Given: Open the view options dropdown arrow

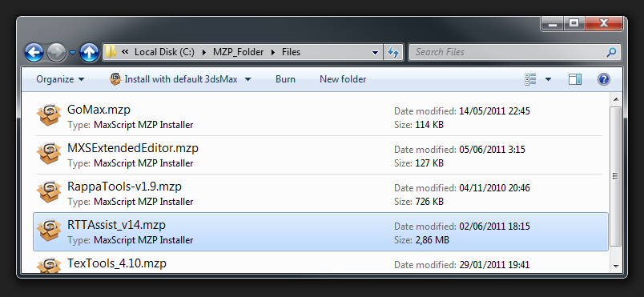Looking at the screenshot, I should [548, 79].
